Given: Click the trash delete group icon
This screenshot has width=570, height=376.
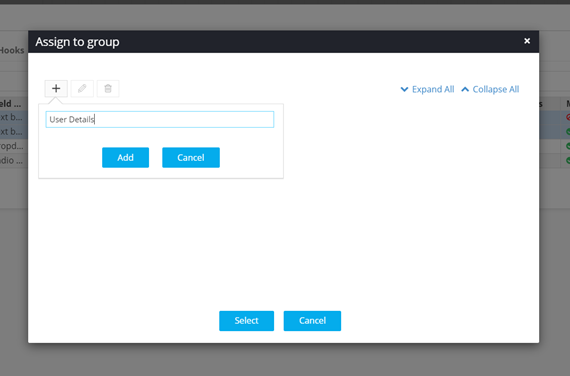Looking at the screenshot, I should pyautogui.click(x=108, y=89).
